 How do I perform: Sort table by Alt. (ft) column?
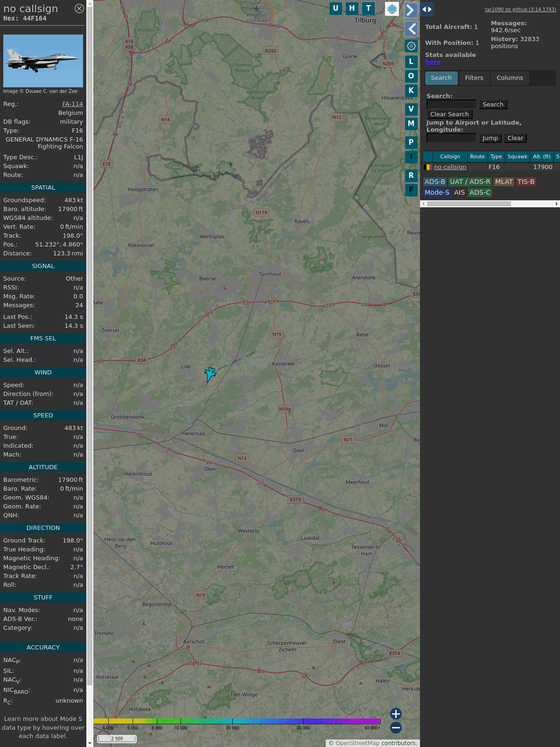tap(542, 157)
